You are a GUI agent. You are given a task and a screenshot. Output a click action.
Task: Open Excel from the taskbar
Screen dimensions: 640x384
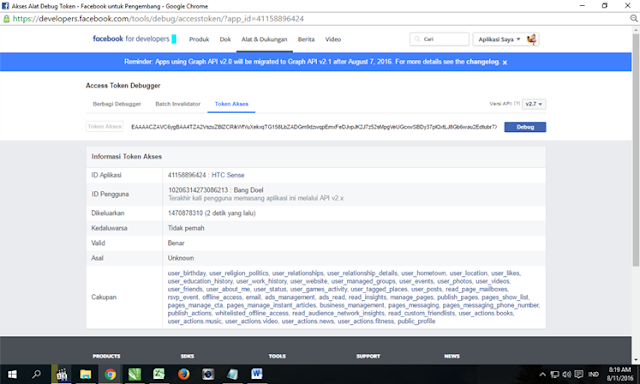pyautogui.click(x=159, y=374)
